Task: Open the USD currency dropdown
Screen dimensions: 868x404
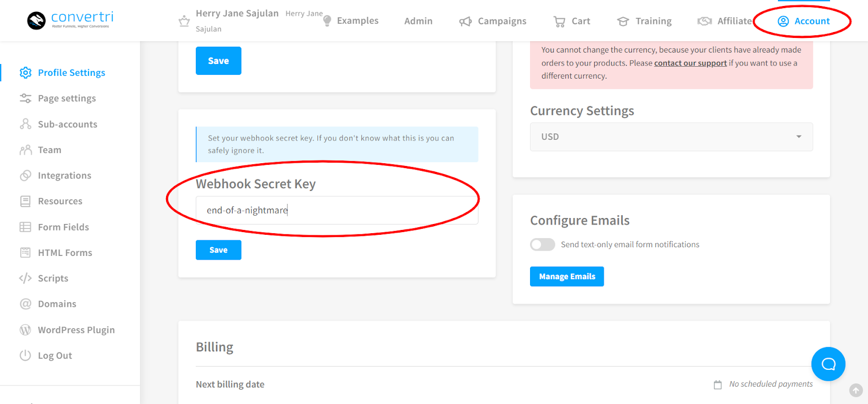Action: point(671,137)
